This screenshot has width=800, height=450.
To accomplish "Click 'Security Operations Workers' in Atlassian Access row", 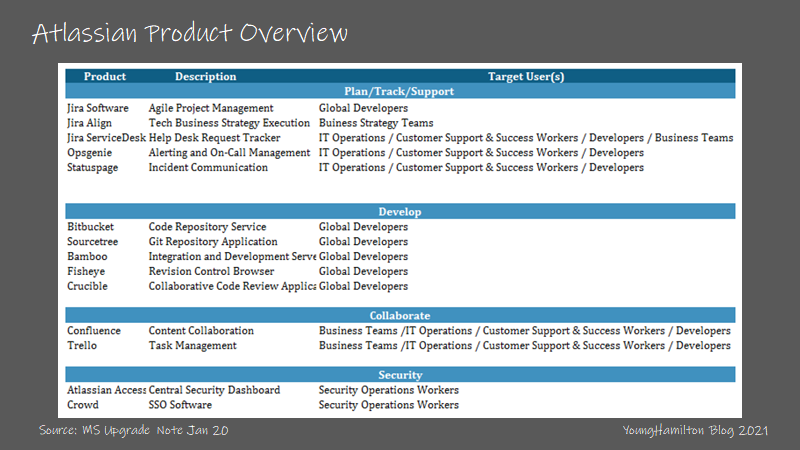I will [389, 390].
